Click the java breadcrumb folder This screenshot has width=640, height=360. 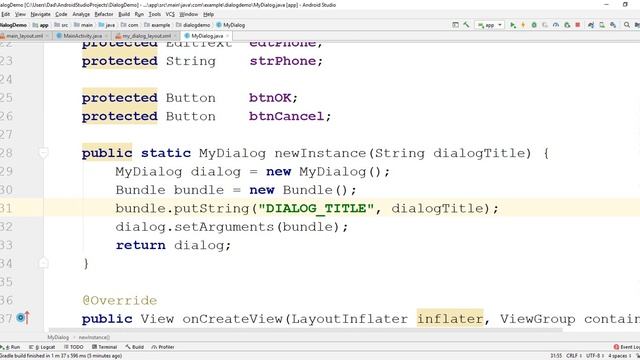click(x=107, y=25)
